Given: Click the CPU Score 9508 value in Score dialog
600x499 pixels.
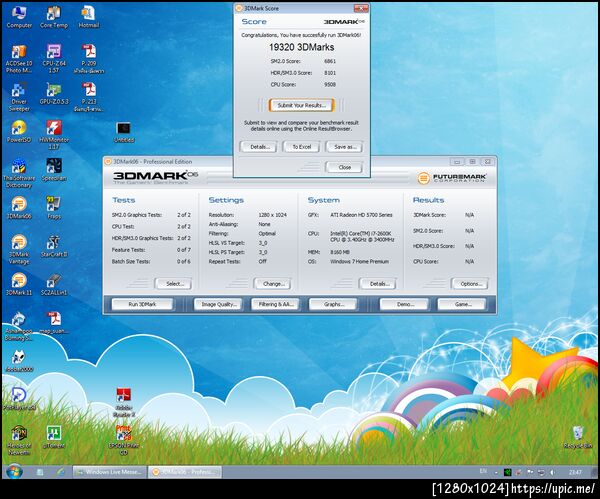Looking at the screenshot, I should pos(330,84).
